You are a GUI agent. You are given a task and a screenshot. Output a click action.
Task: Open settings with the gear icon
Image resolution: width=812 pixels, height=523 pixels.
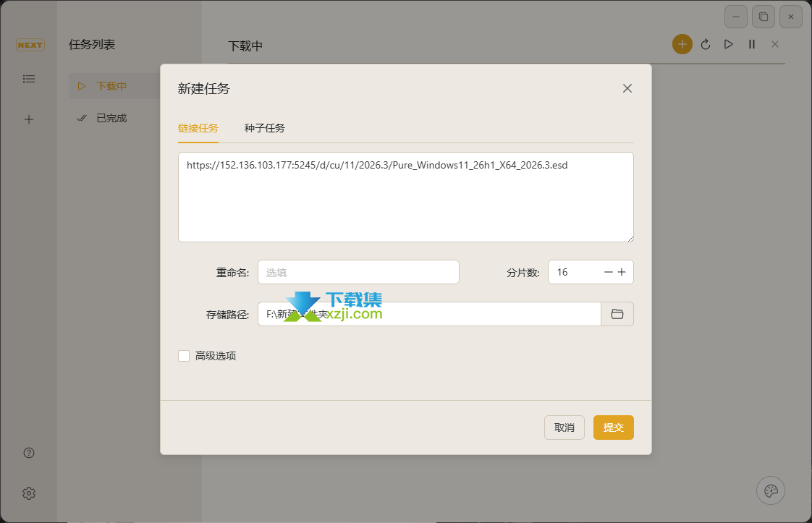point(29,493)
